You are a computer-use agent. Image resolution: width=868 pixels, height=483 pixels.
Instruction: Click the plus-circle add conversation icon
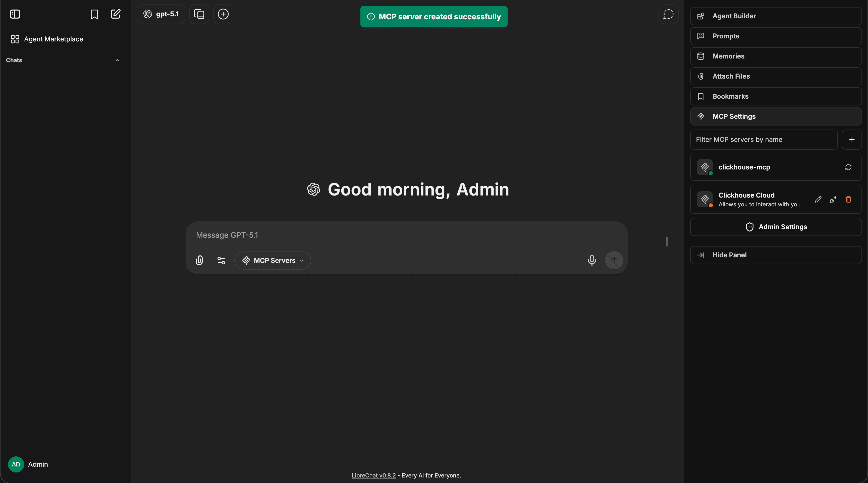[x=223, y=14]
